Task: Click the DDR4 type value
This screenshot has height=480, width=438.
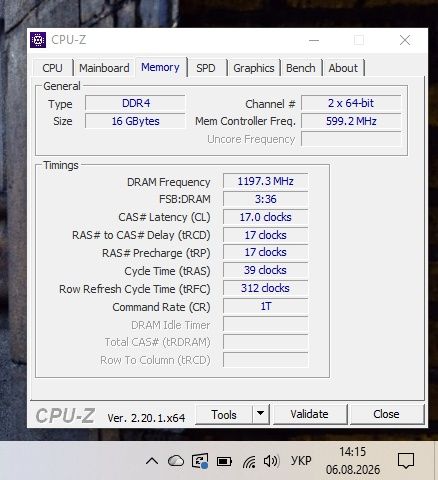Action: [x=135, y=103]
